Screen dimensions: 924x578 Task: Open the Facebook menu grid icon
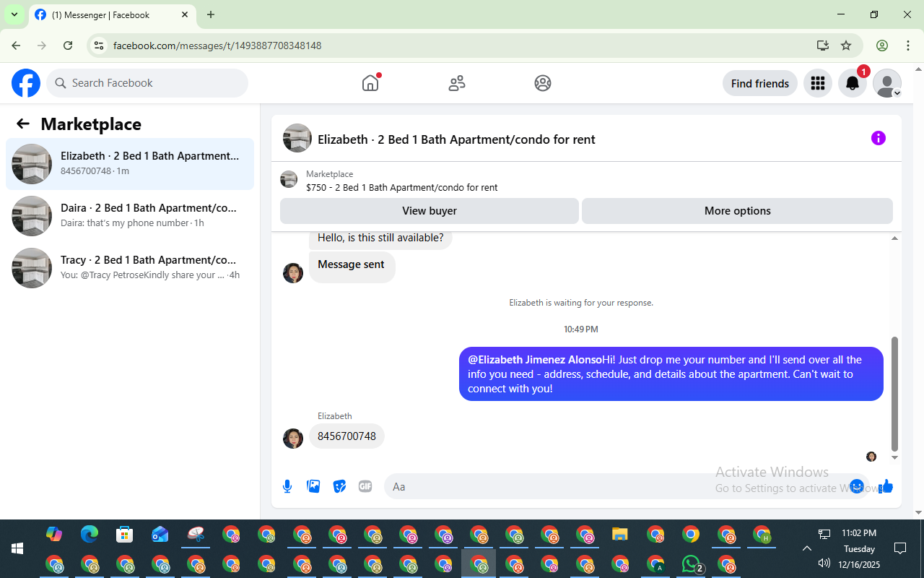pyautogui.click(x=818, y=83)
